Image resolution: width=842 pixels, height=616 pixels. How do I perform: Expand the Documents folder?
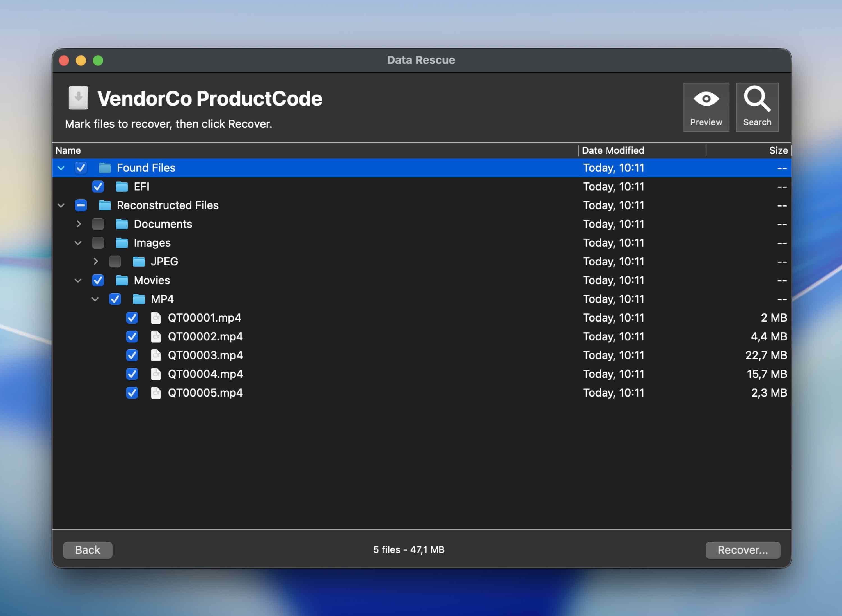(79, 224)
